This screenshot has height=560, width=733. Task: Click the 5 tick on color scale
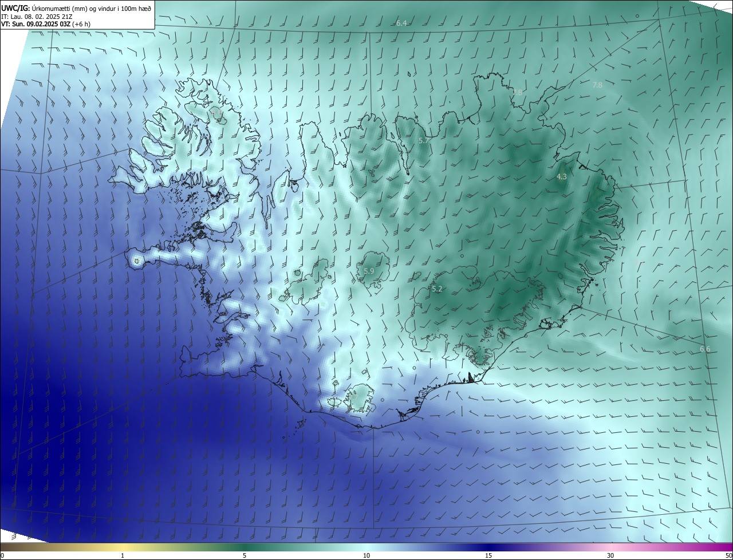[x=245, y=555]
